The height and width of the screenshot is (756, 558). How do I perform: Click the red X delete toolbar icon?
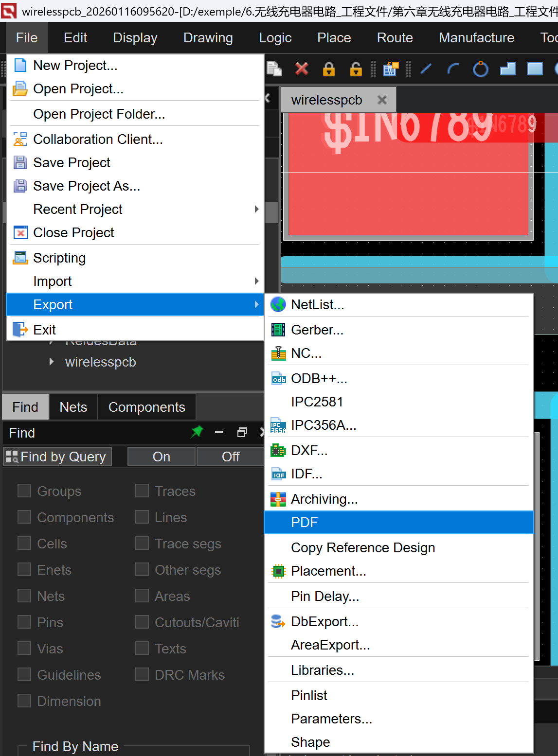(x=302, y=69)
